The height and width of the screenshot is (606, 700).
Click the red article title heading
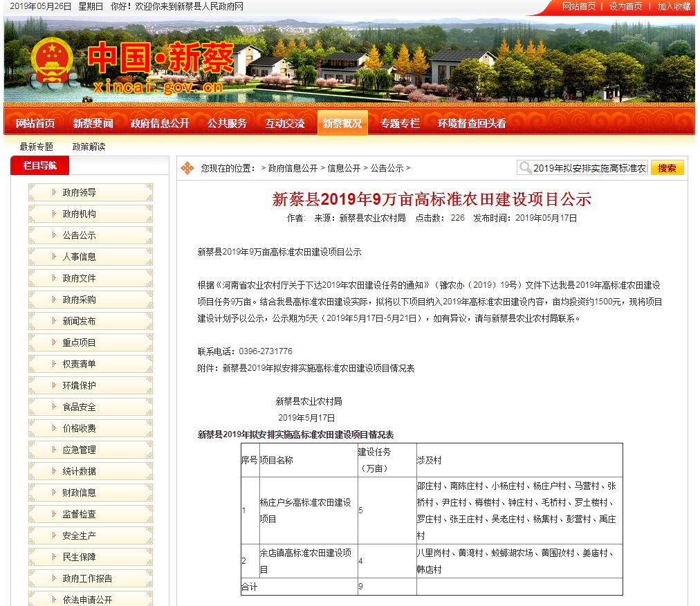[432, 199]
